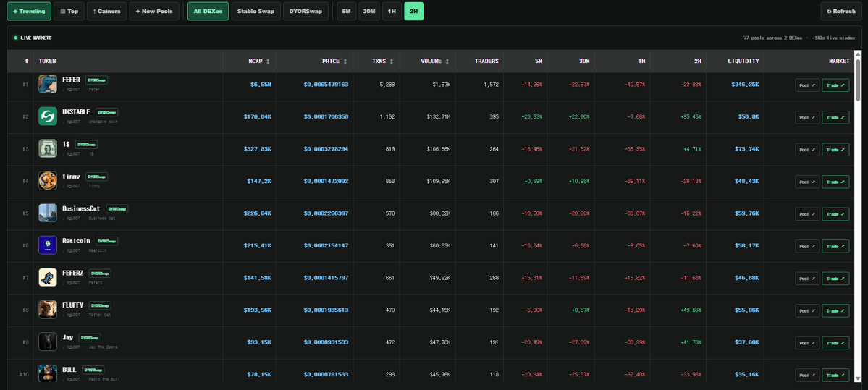This screenshot has height=390, width=868.
Task: Click Trade for FEFER
Action: pos(835,85)
